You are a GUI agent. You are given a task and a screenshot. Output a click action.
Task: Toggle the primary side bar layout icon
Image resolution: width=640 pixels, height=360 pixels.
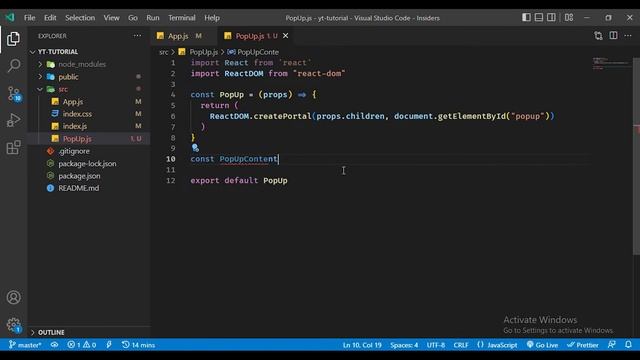click(x=527, y=18)
